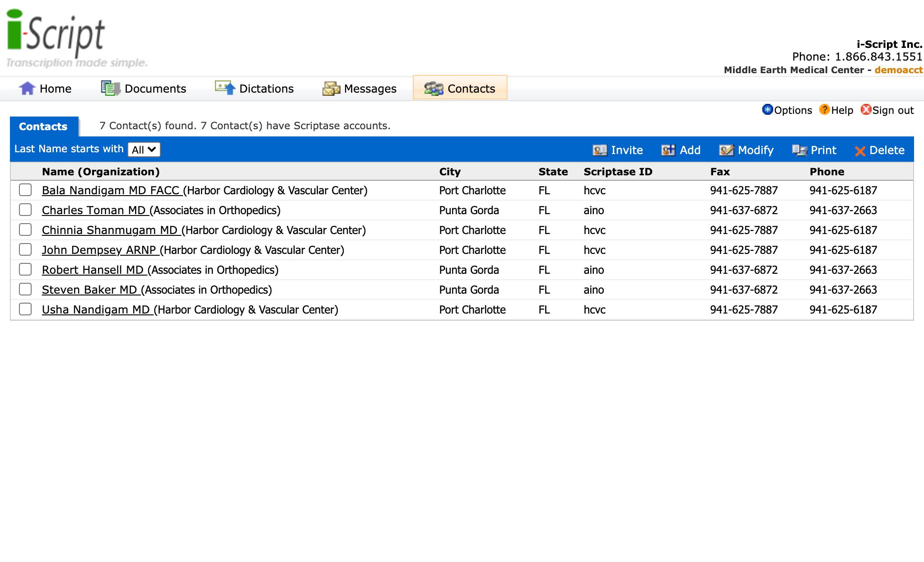The image size is (924, 562).
Task: Click the Add contact icon
Action: click(668, 150)
